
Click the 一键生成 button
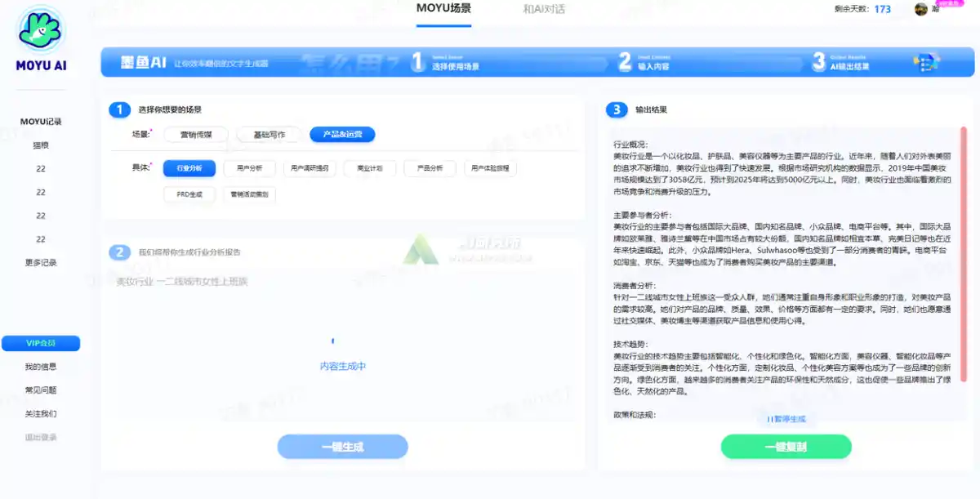click(342, 447)
